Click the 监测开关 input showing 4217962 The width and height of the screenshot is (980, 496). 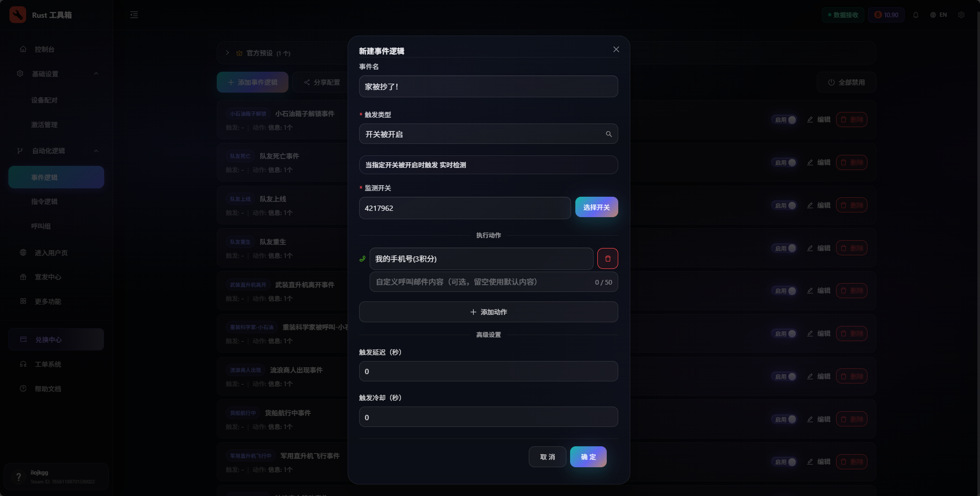(465, 208)
